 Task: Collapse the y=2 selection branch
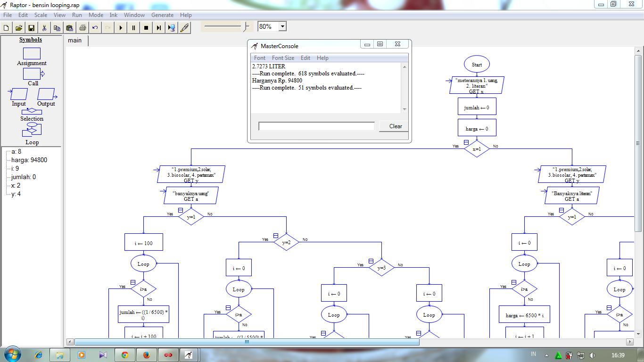point(275,235)
